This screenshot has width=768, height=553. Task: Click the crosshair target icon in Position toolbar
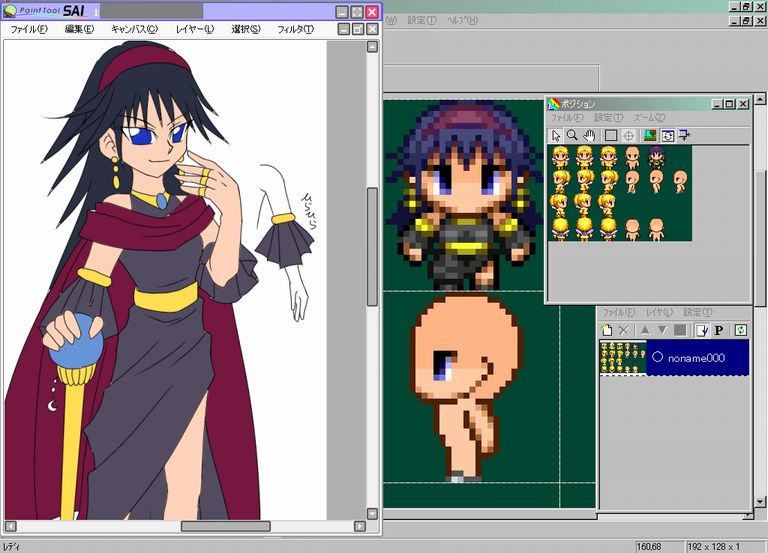629,136
